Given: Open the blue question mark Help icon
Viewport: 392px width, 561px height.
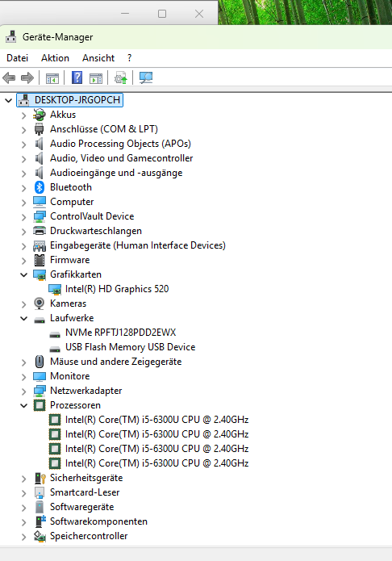Looking at the screenshot, I should point(77,77).
